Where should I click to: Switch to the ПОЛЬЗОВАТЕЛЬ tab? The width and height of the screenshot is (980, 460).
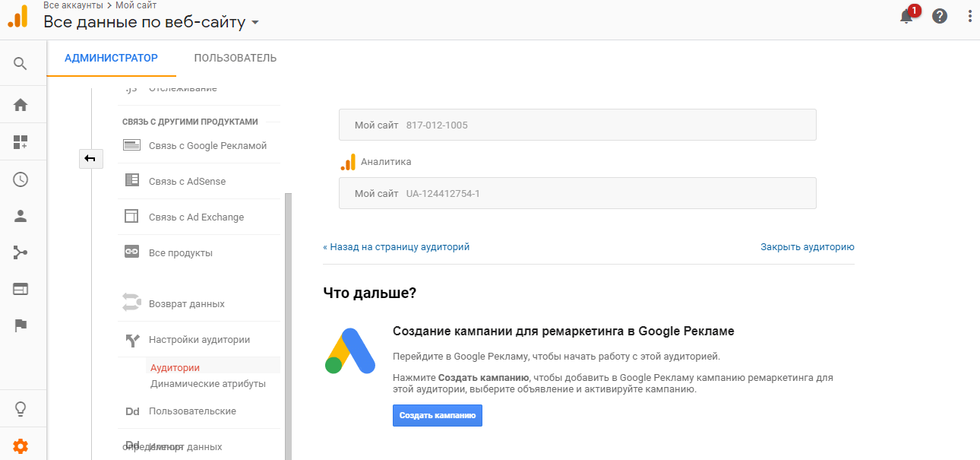234,58
